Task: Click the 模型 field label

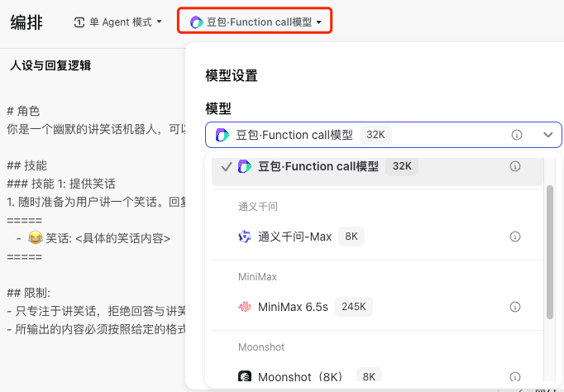Action: point(218,108)
